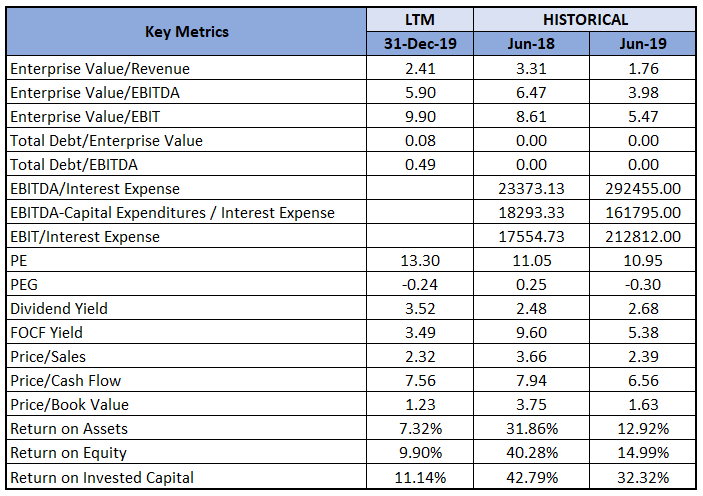Click the Jun-19 column header
Screen dimensions: 703x496
[642, 44]
